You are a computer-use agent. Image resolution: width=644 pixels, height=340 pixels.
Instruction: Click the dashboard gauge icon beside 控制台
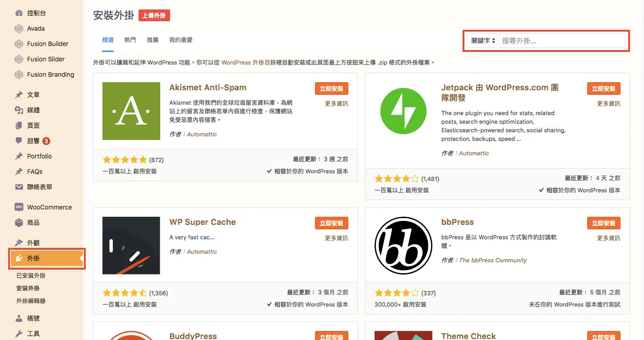pyautogui.click(x=19, y=13)
